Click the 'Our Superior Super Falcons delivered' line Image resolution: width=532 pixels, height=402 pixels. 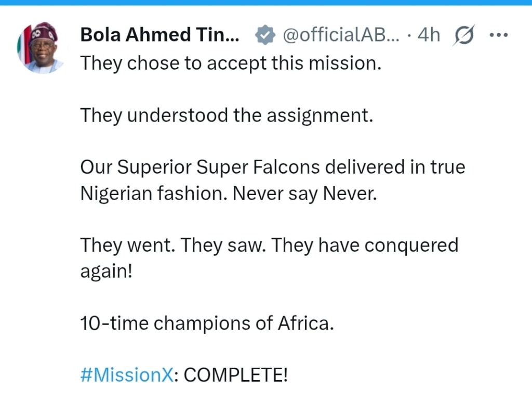point(272,167)
